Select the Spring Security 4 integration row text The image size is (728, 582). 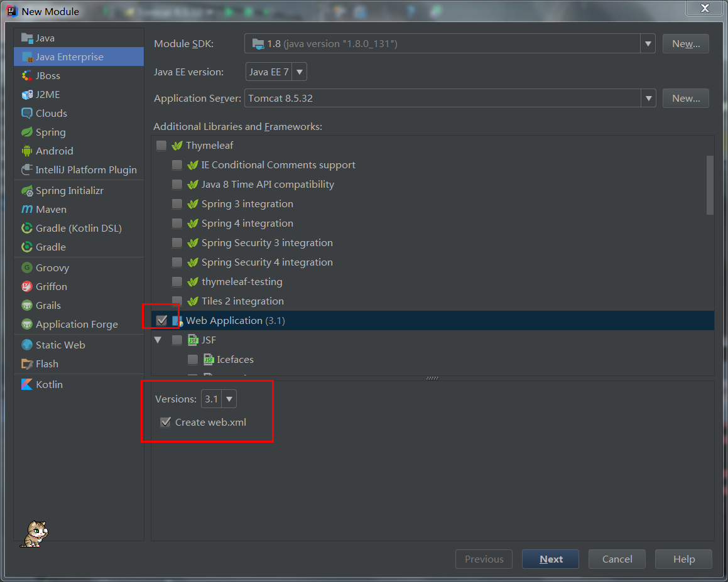pos(267,262)
